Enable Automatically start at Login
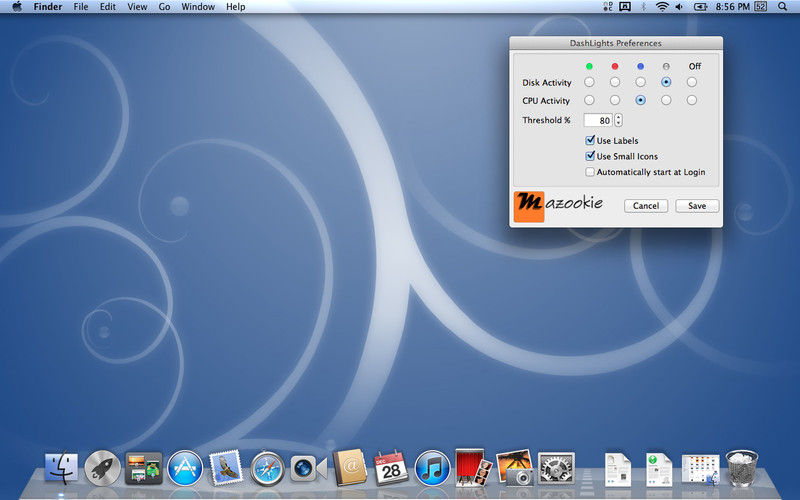The height and width of the screenshot is (500, 800). tap(590, 172)
